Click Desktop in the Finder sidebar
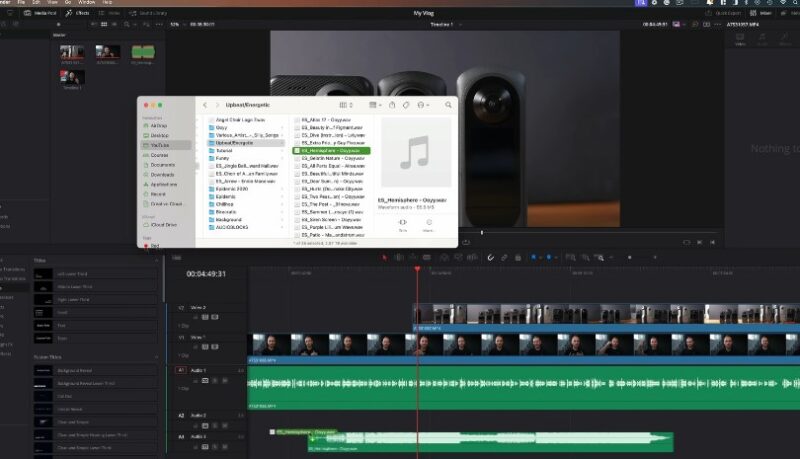 tap(159, 135)
